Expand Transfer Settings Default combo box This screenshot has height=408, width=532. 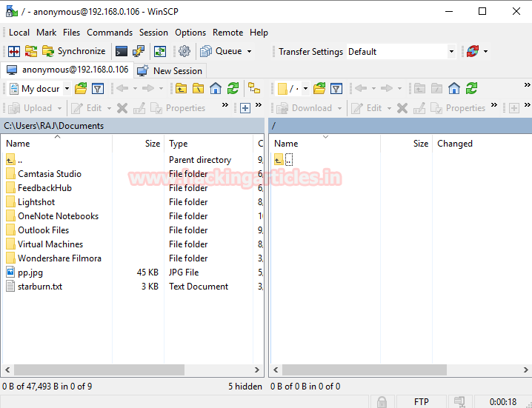click(x=451, y=52)
